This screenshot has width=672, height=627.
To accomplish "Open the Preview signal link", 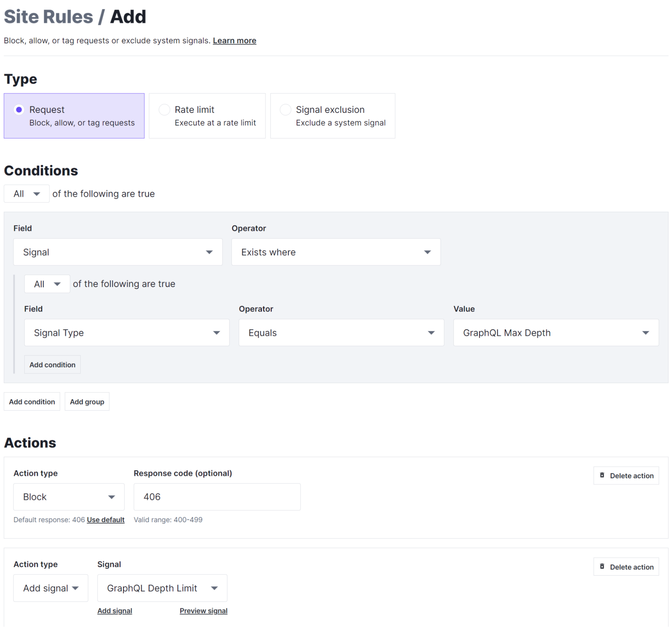I will 203,611.
